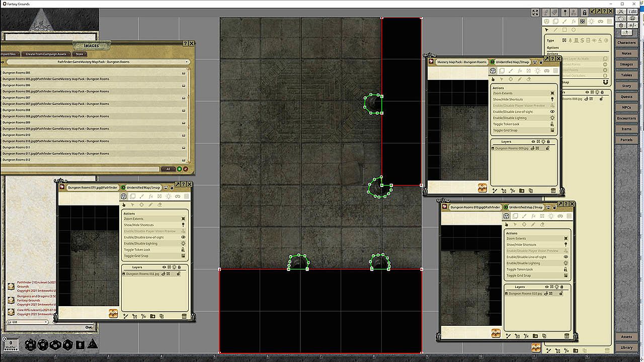The height and width of the screenshot is (362, 644).
Task: Open 'Dungeon Rooms 007' image record
Action: pyautogui.click(x=94, y=98)
